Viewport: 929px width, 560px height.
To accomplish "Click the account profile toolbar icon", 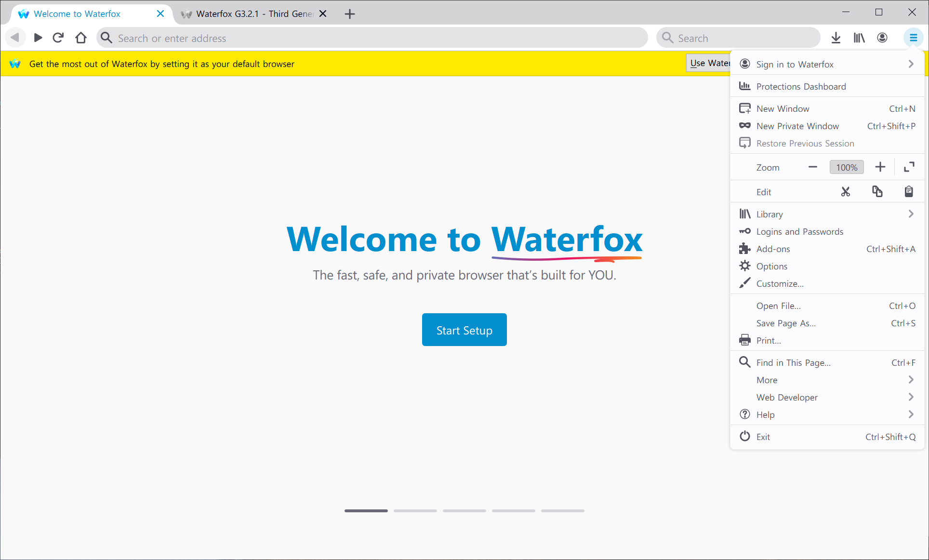I will (x=882, y=38).
